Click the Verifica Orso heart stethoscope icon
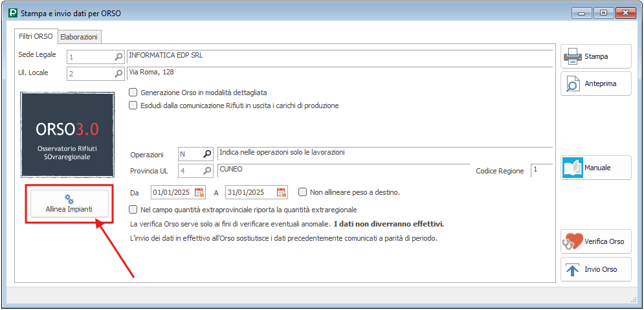This screenshot has height=310, width=644. click(x=573, y=241)
